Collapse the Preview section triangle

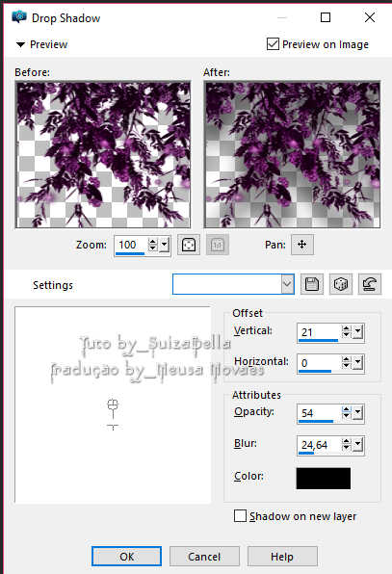click(x=20, y=44)
